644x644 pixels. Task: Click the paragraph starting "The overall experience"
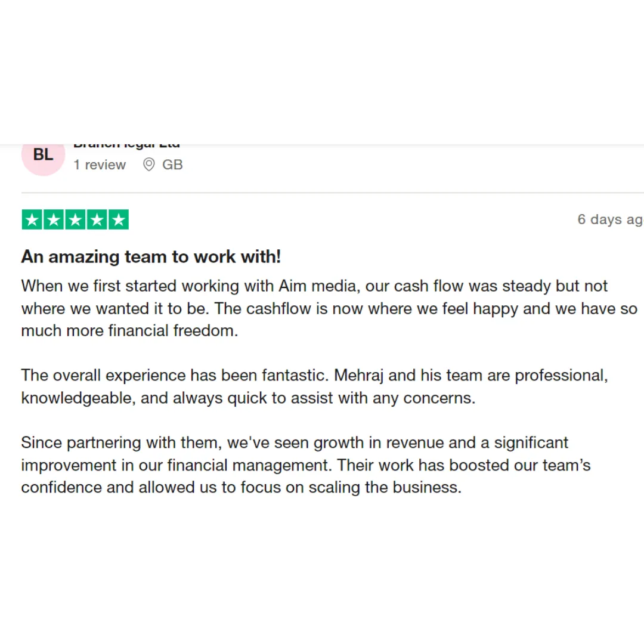(x=315, y=386)
